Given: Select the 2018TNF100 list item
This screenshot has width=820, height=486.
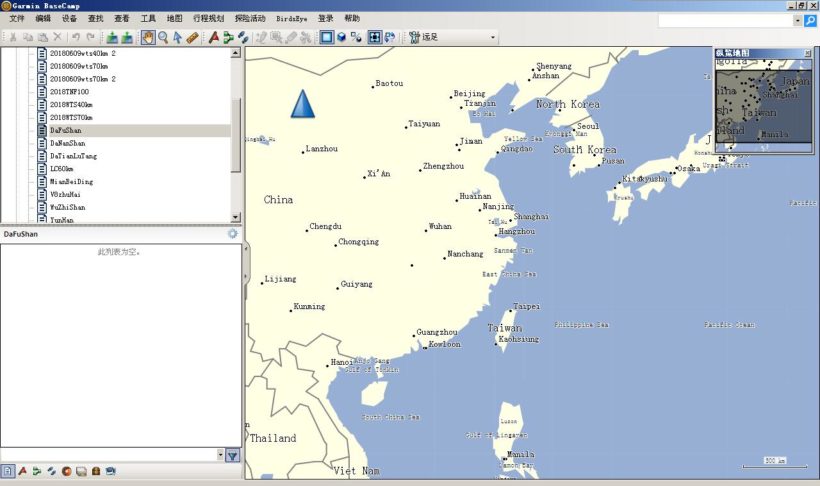Looking at the screenshot, I should point(69,92).
